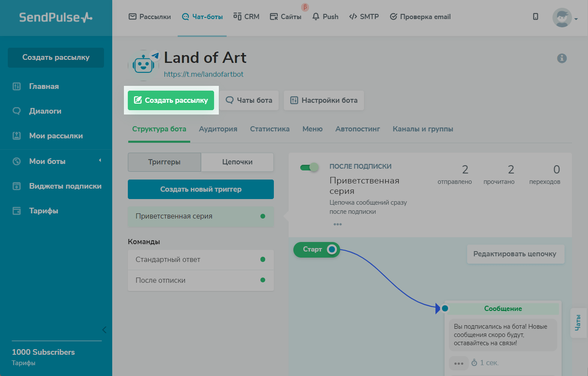588x376 pixels.
Task: Open the Главная sidebar icon
Action: [16, 86]
